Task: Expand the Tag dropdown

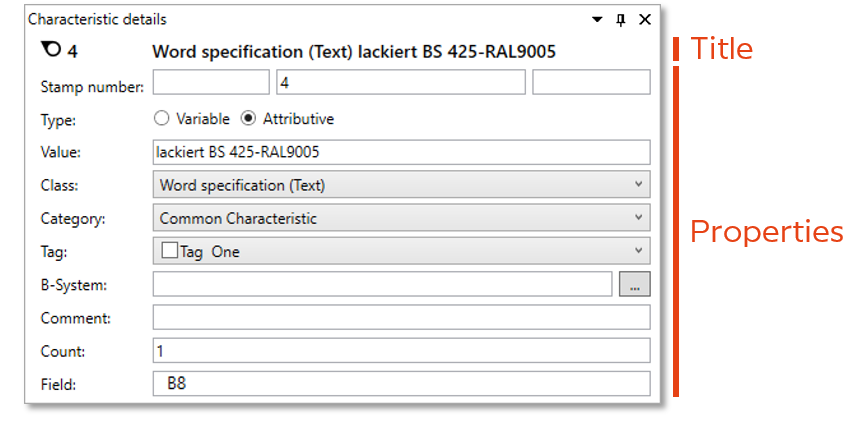Action: 639,252
